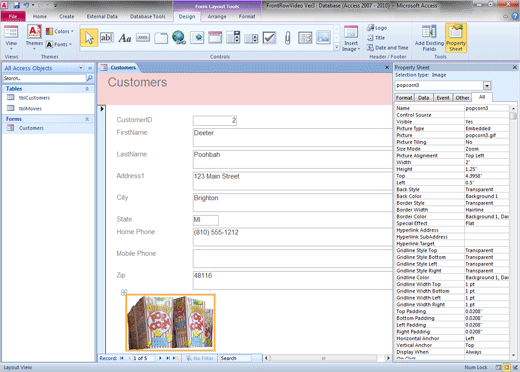Image resolution: width=520 pixels, height=372 pixels.
Task: Toggle the Property Sheet button
Action: [x=456, y=38]
